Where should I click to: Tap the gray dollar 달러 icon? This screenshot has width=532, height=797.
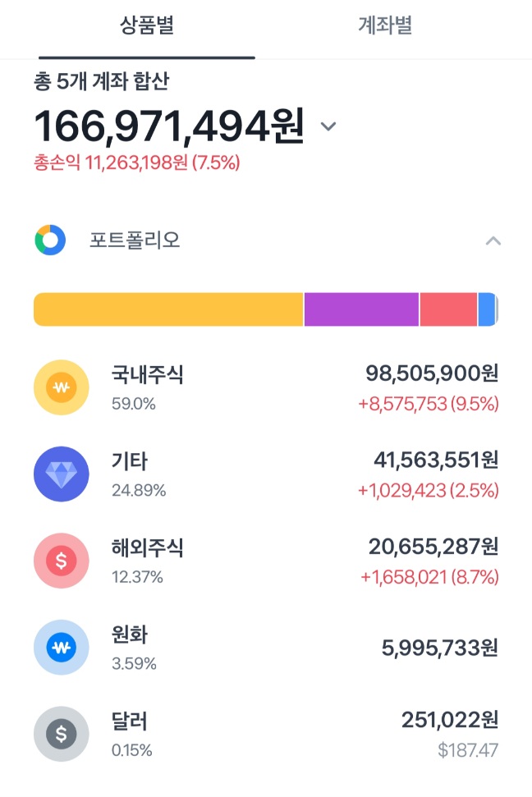[x=61, y=734]
